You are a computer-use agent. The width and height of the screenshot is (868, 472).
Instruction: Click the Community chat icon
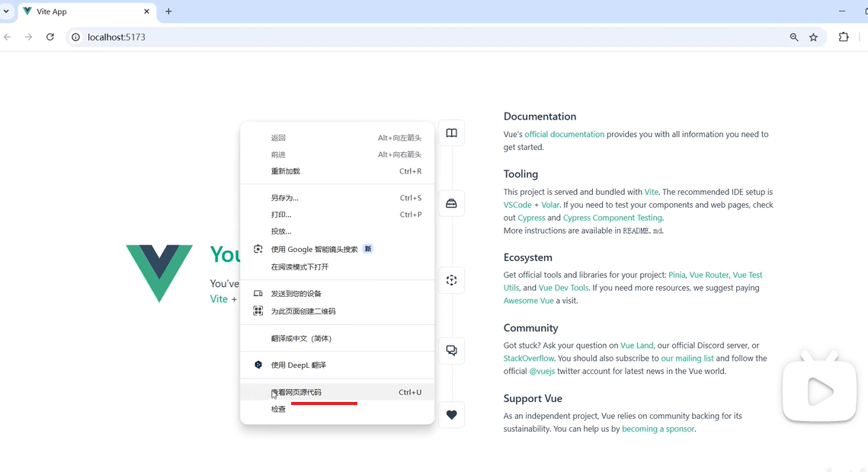pyautogui.click(x=452, y=350)
